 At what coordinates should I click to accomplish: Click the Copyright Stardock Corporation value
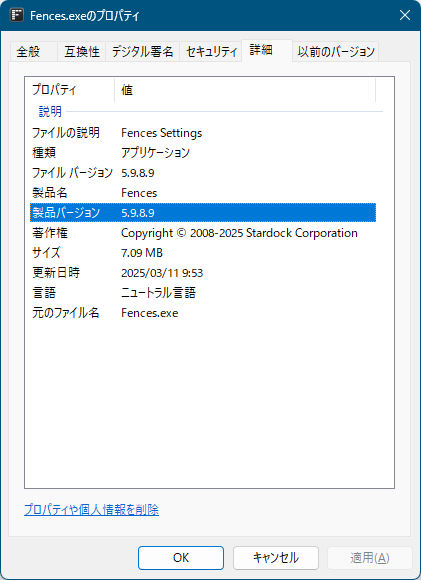coord(239,233)
